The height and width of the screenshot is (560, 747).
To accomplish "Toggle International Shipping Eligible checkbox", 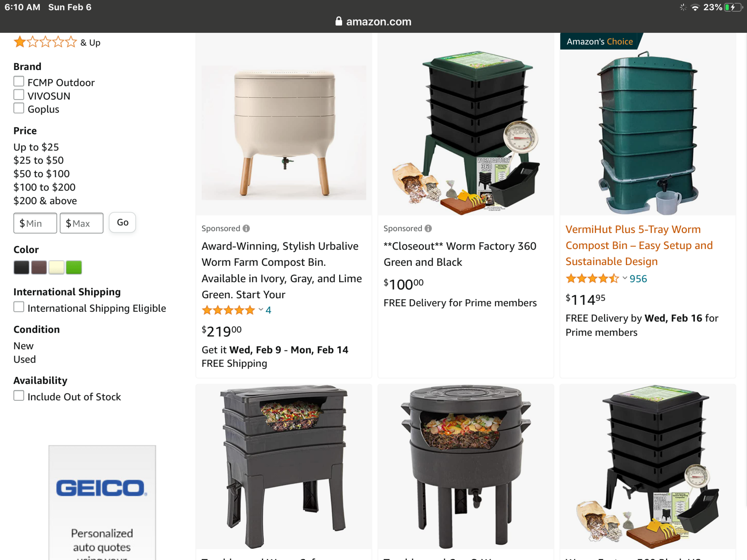I will pos(19,307).
